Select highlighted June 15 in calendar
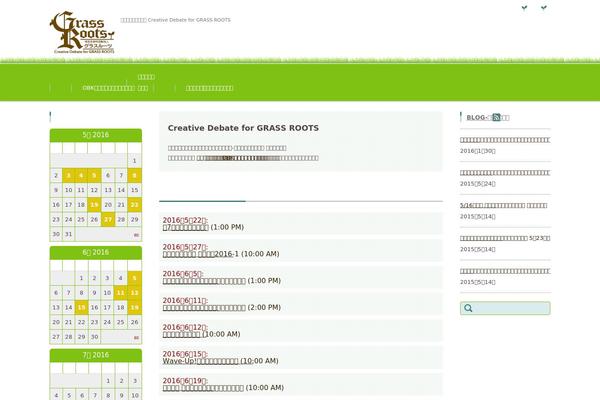Viewport: 600px width, 400px height. point(81,307)
